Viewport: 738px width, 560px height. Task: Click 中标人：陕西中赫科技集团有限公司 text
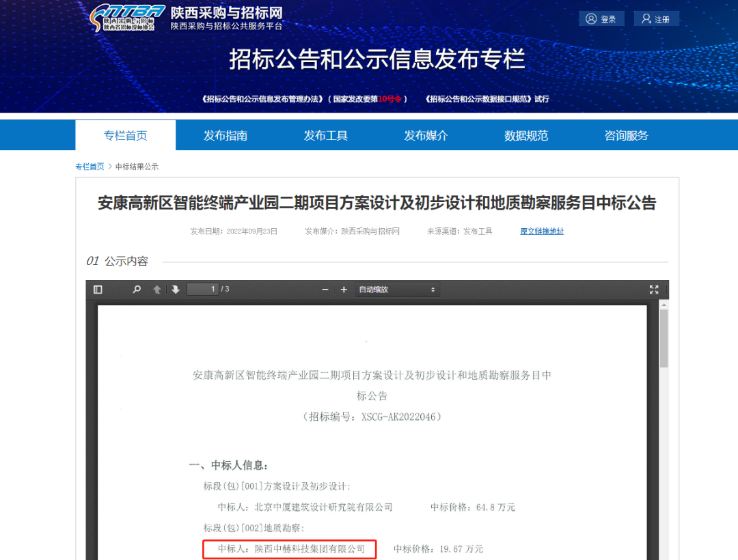pos(291,548)
